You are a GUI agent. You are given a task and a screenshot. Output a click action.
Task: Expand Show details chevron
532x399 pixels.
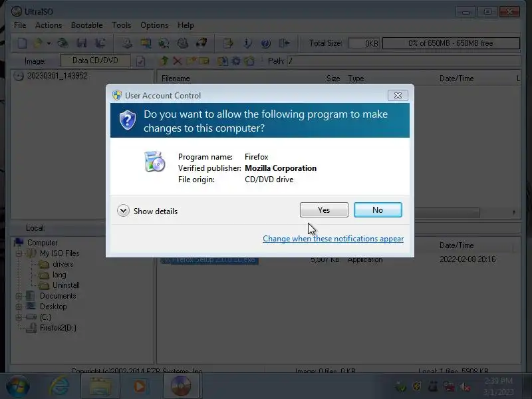(x=123, y=211)
